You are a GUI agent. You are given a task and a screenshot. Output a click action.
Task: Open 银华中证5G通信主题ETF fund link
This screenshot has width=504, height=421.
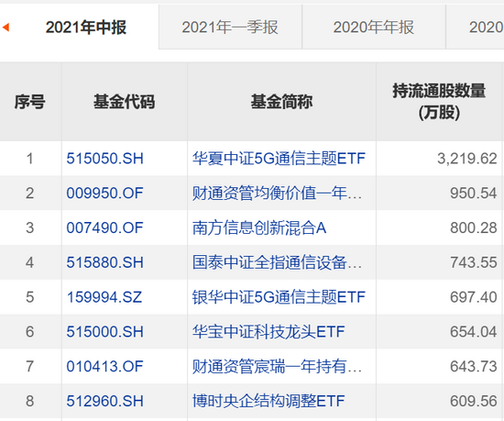[x=279, y=297]
